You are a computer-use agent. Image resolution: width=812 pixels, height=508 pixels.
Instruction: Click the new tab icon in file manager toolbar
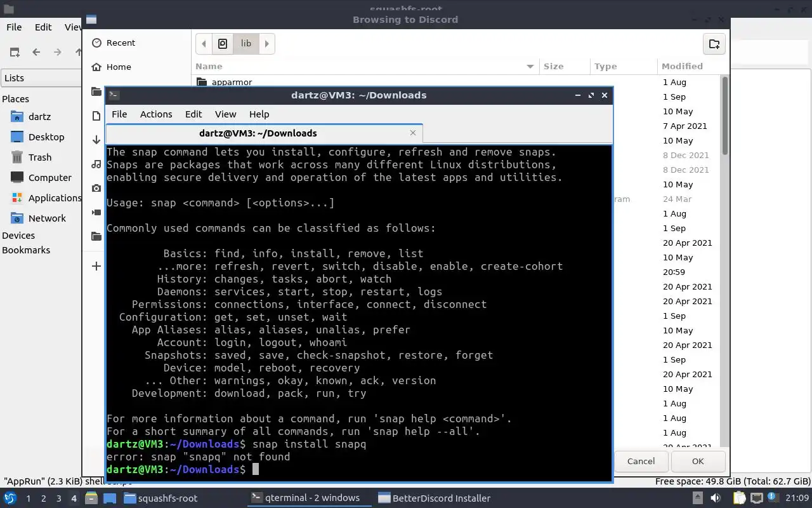tap(15, 52)
